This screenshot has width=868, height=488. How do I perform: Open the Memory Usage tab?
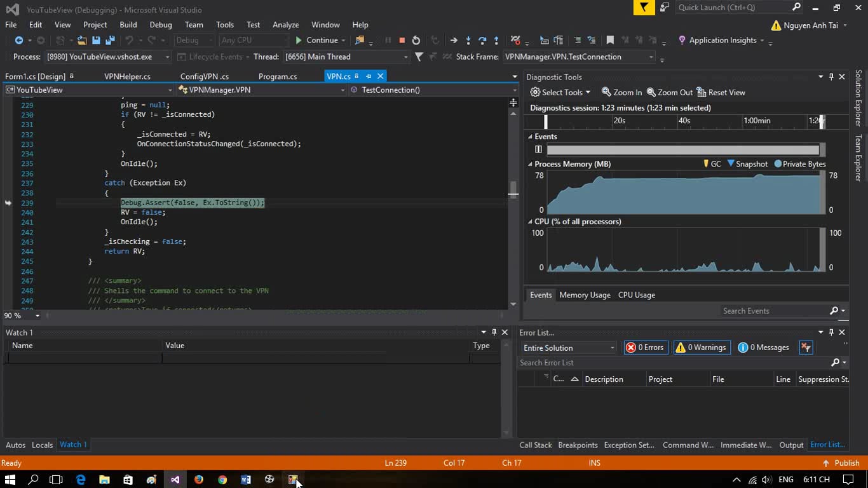coord(585,295)
